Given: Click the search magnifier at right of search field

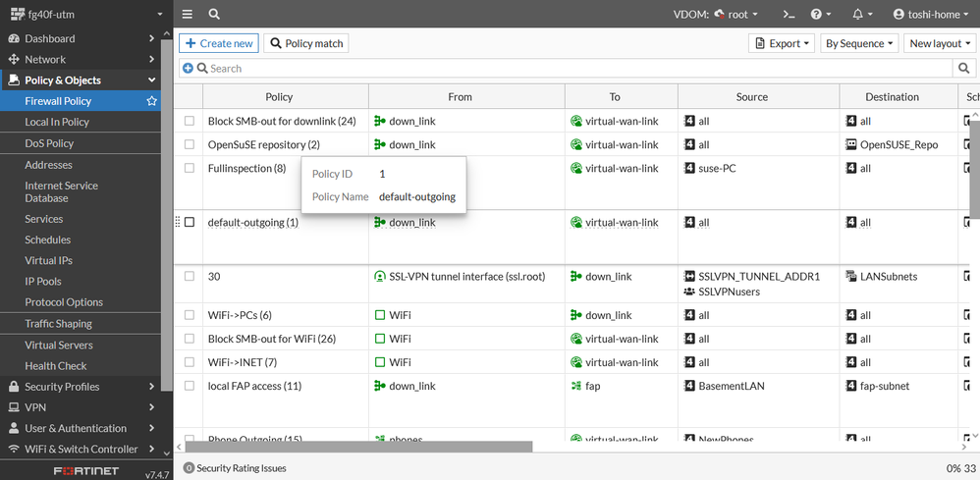Looking at the screenshot, I should pyautogui.click(x=964, y=69).
